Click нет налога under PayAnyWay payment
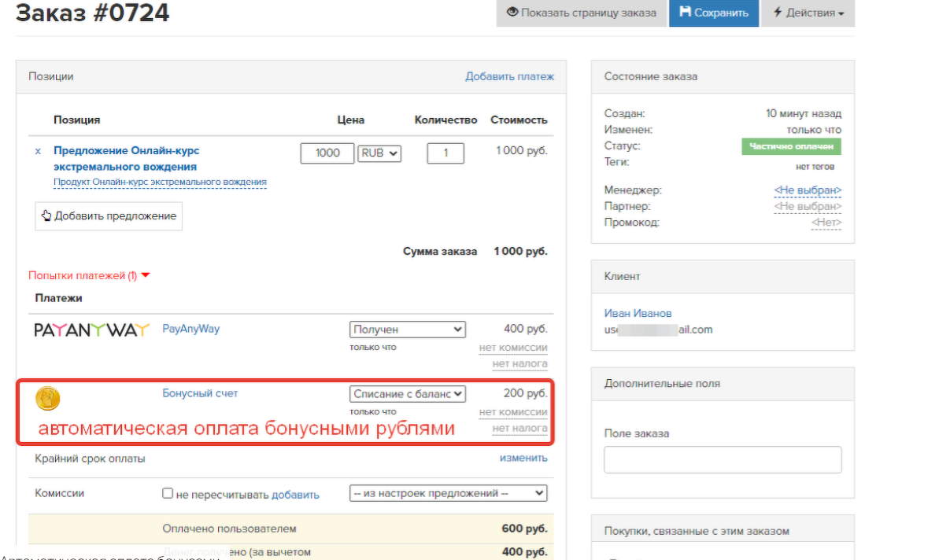Viewport: 939px width, 560px height. coord(519,363)
